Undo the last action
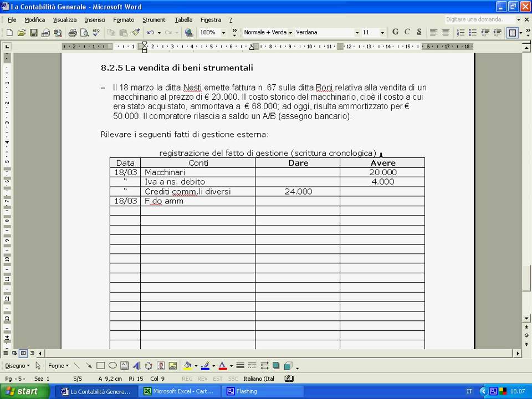Screen dimensions: 532x399 point(150,33)
